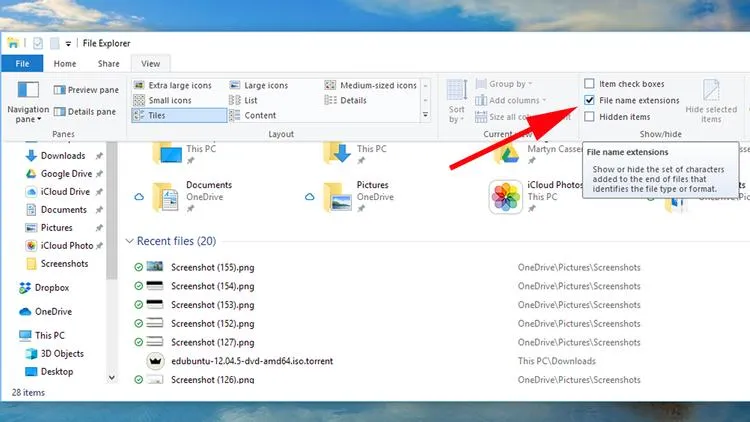Image resolution: width=750 pixels, height=422 pixels.
Task: Select the Downloads This PC folder tile
Action: [x=355, y=153]
